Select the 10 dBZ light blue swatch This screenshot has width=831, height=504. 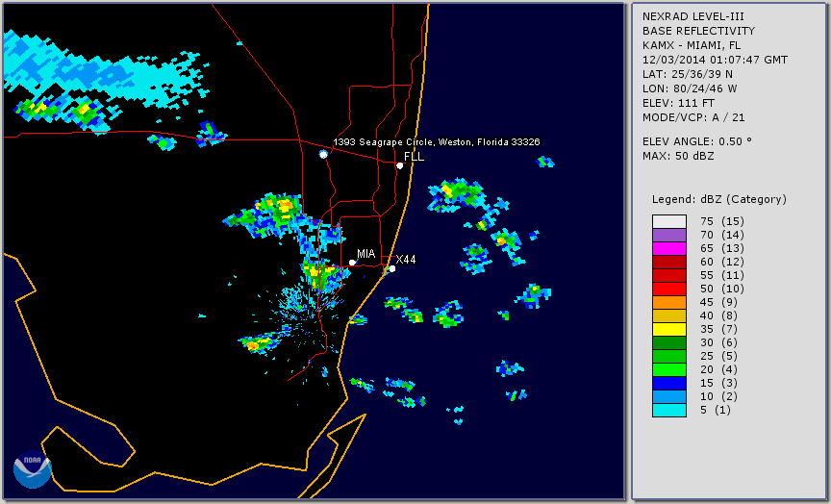click(x=669, y=397)
